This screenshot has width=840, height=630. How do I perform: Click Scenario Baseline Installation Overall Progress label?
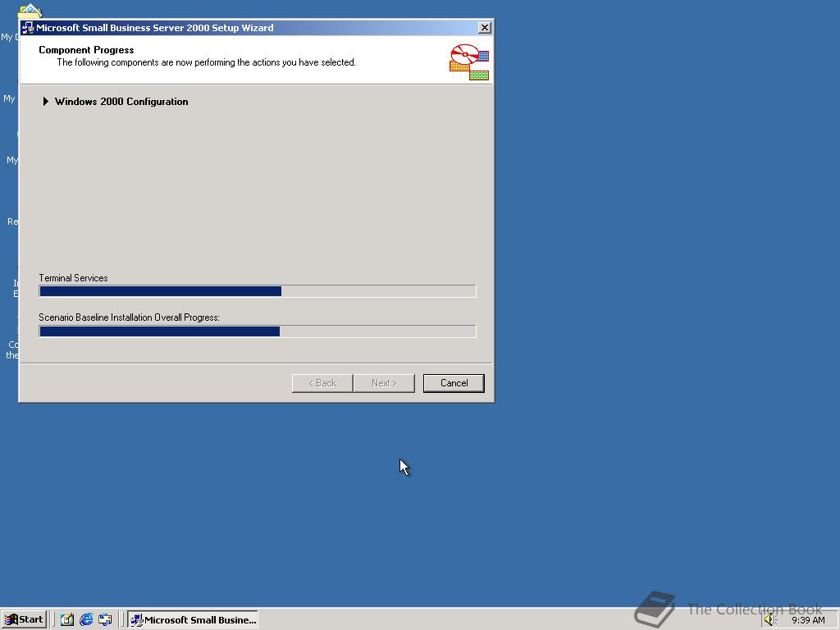point(129,317)
